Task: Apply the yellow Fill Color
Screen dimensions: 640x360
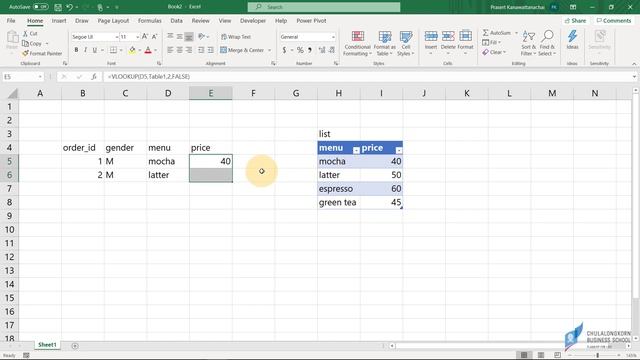Action: pos(132,50)
